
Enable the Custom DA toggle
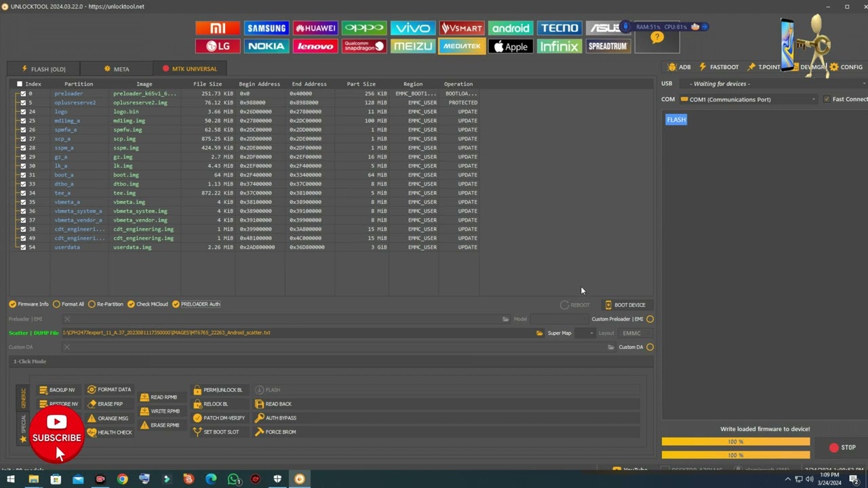tap(650, 347)
